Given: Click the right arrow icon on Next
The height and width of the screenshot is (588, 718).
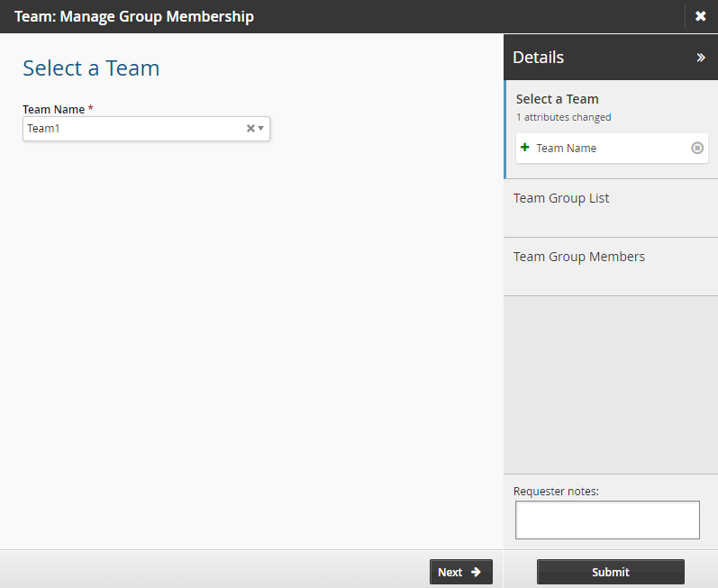Looking at the screenshot, I should (x=477, y=572).
